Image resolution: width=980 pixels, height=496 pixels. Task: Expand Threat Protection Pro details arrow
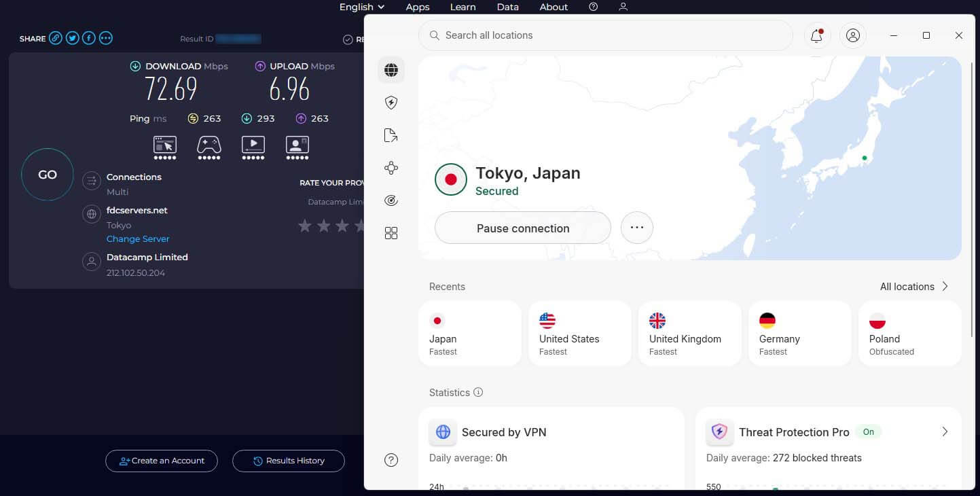coord(945,431)
